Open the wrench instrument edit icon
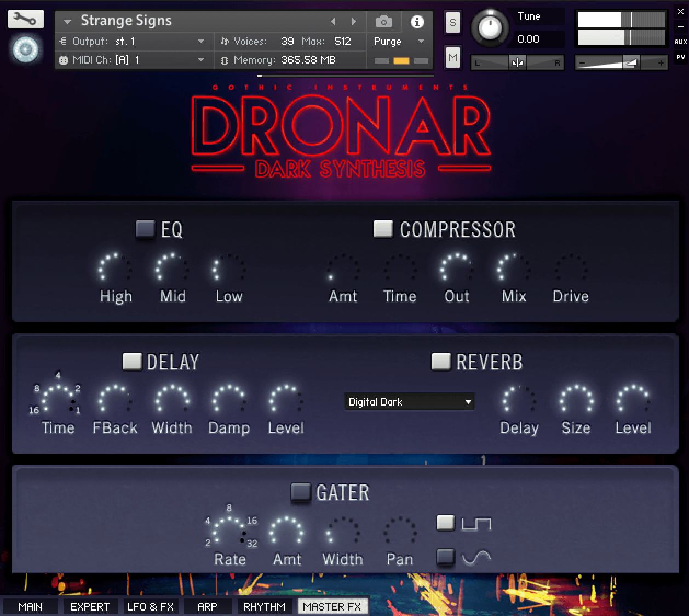The width and height of the screenshot is (689, 616). [x=25, y=19]
